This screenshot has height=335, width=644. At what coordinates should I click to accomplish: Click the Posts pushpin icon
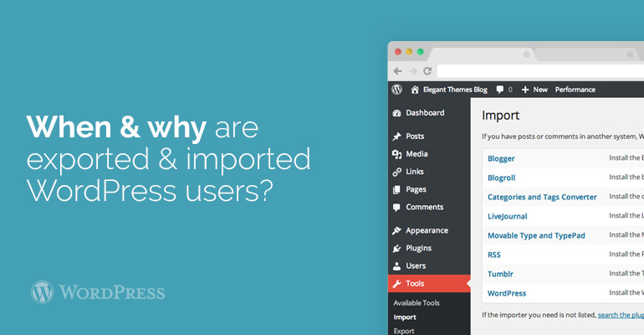(396, 137)
